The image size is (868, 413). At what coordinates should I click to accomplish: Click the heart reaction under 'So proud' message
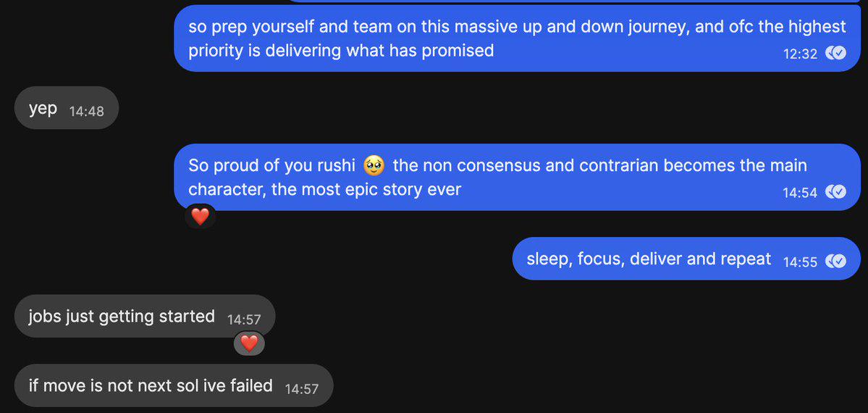click(x=200, y=216)
